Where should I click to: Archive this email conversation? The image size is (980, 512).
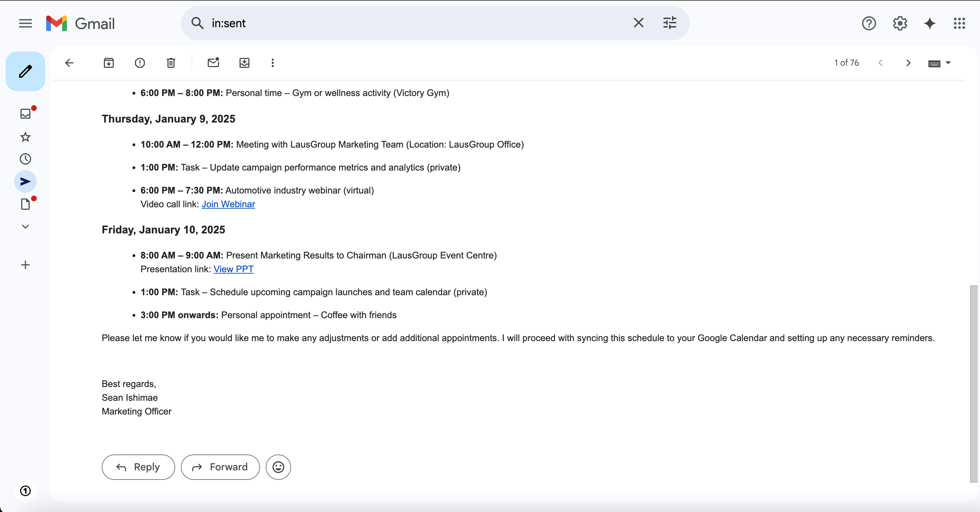pyautogui.click(x=109, y=63)
